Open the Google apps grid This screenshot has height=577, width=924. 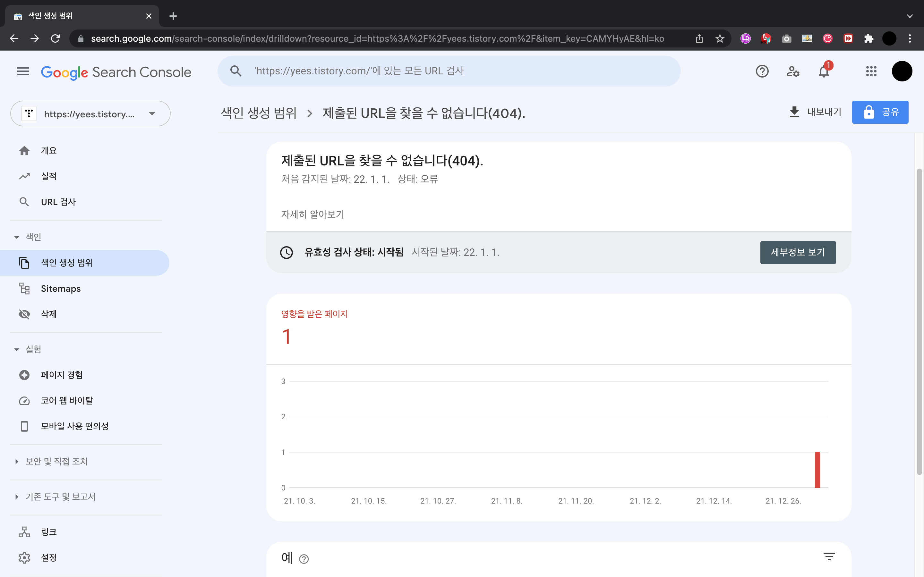(x=871, y=71)
